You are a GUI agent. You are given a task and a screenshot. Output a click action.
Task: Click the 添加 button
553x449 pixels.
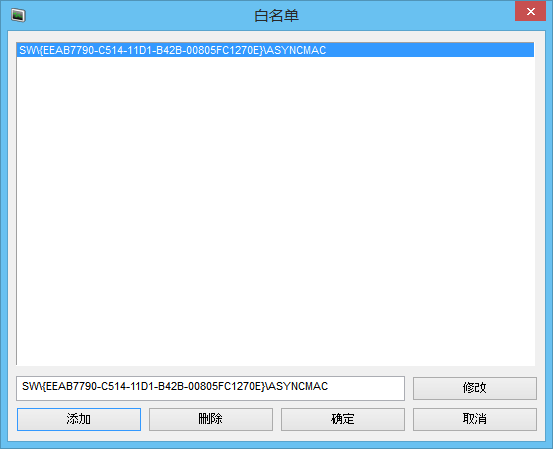79,419
